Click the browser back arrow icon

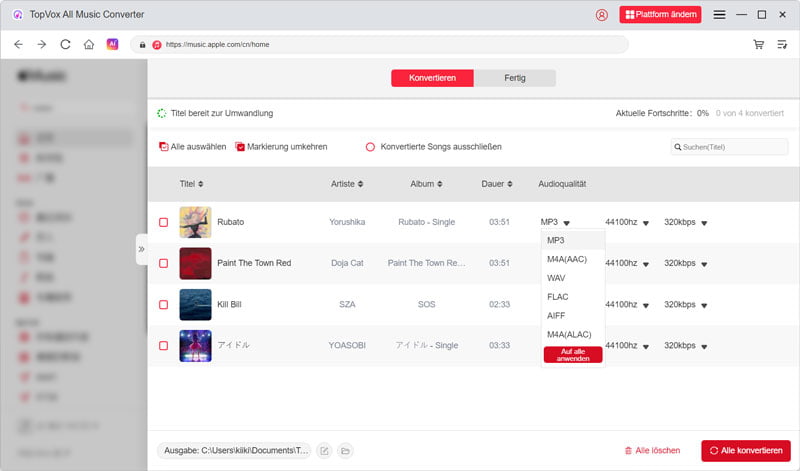click(18, 44)
